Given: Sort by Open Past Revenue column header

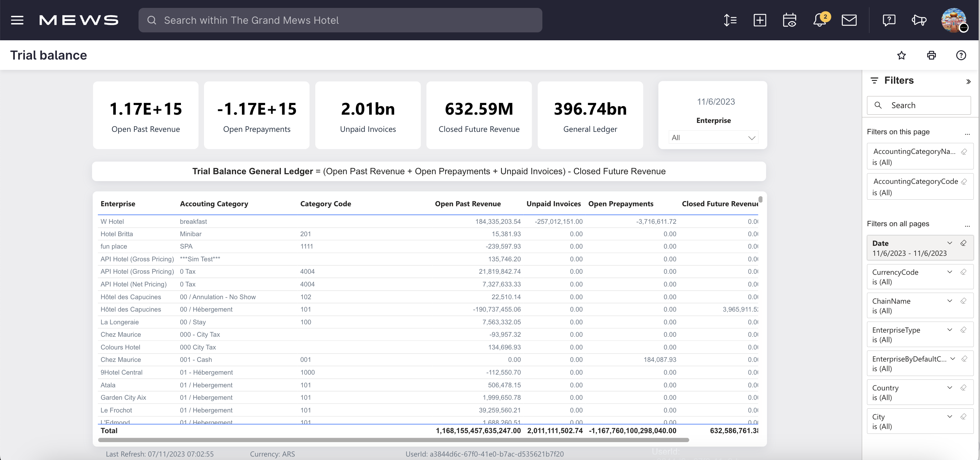Looking at the screenshot, I should tap(468, 204).
